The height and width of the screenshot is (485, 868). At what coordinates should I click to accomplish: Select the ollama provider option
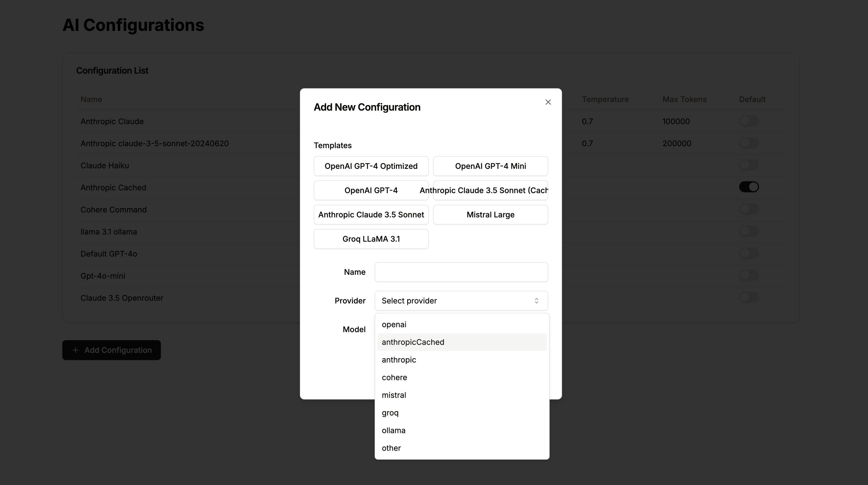click(x=393, y=430)
